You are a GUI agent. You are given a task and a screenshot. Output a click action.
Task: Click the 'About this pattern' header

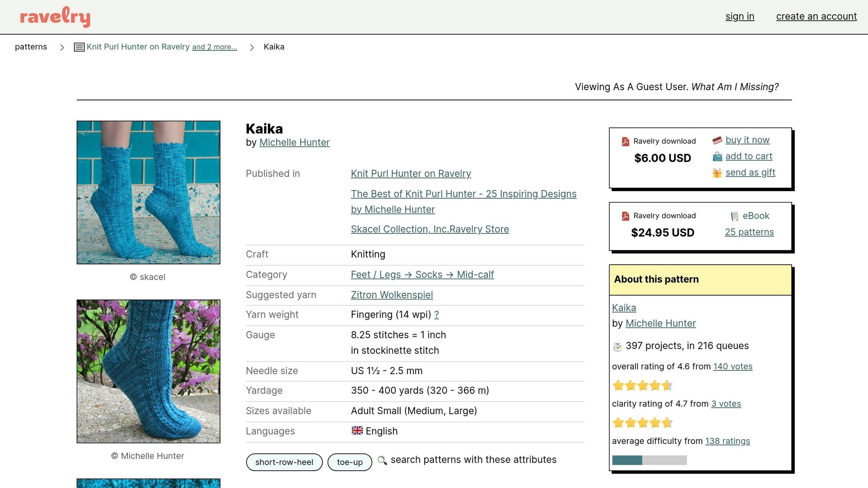pos(700,280)
